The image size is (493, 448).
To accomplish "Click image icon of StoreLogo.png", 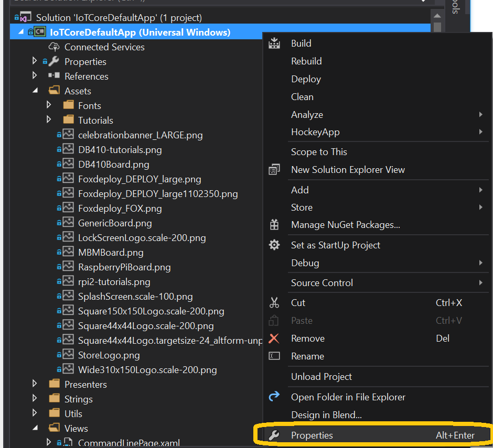I will tap(68, 355).
